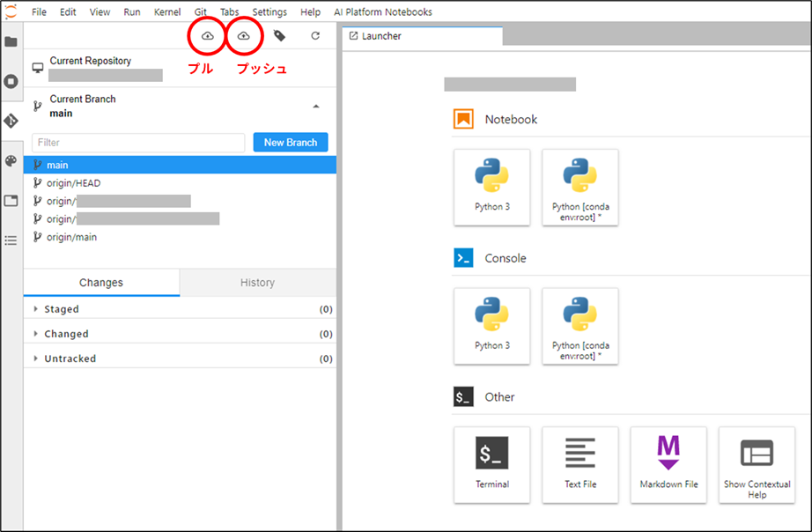This screenshot has width=812, height=532.
Task: Open a new Terminal from the Launcher
Action: click(491, 465)
